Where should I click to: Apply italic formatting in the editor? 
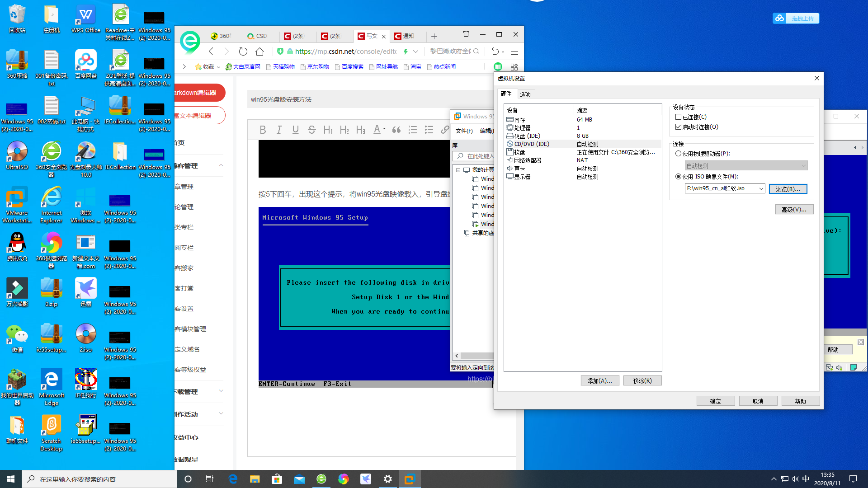(279, 130)
